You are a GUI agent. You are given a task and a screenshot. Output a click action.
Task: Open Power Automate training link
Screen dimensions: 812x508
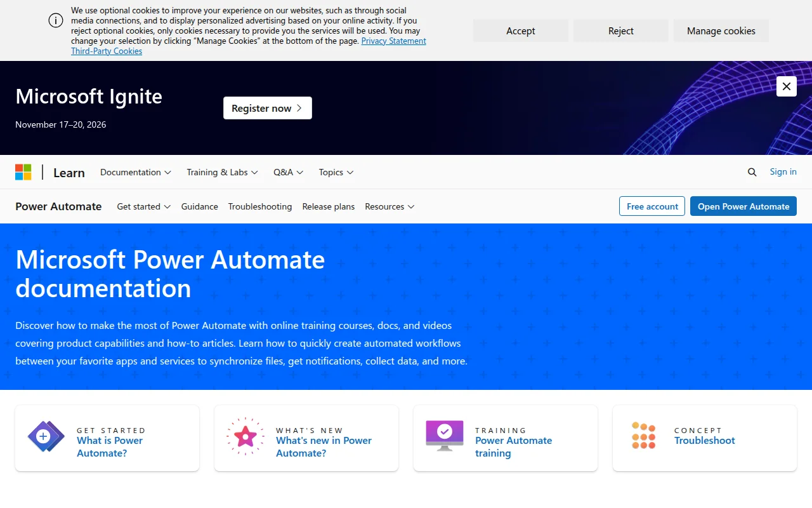point(514,447)
